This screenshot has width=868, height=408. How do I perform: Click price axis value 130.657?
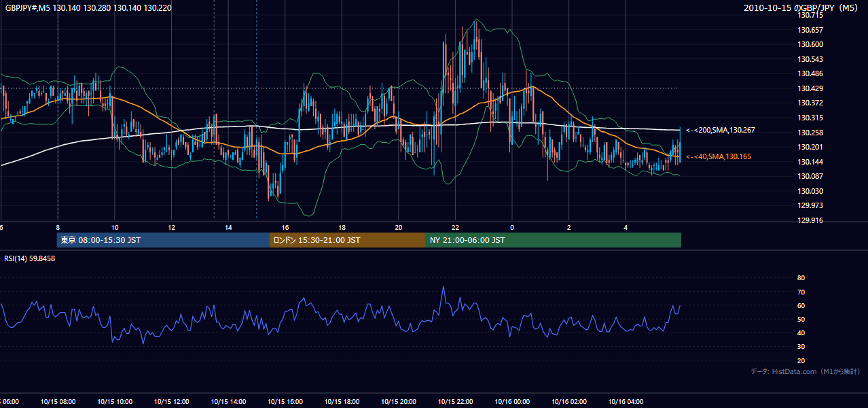point(811,30)
